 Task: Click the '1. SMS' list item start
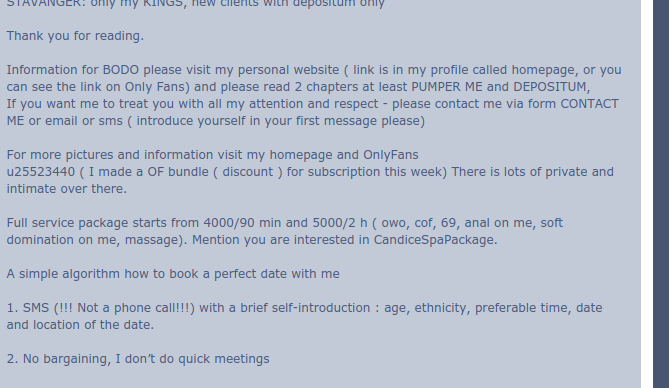tap(28, 308)
